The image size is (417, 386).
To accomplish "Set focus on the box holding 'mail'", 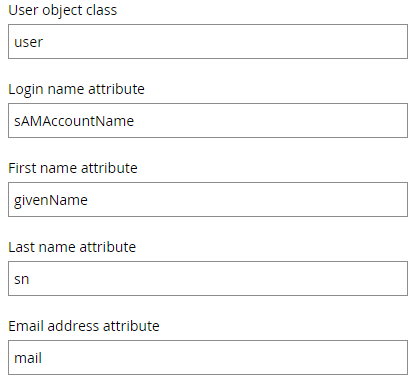I will click(208, 358).
